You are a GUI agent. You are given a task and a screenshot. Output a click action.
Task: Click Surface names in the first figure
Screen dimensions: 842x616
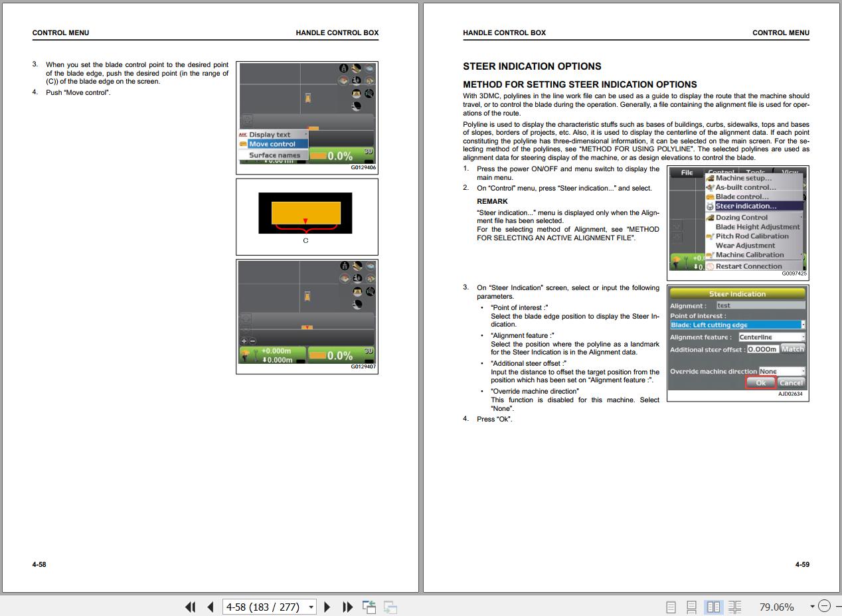pos(274,155)
